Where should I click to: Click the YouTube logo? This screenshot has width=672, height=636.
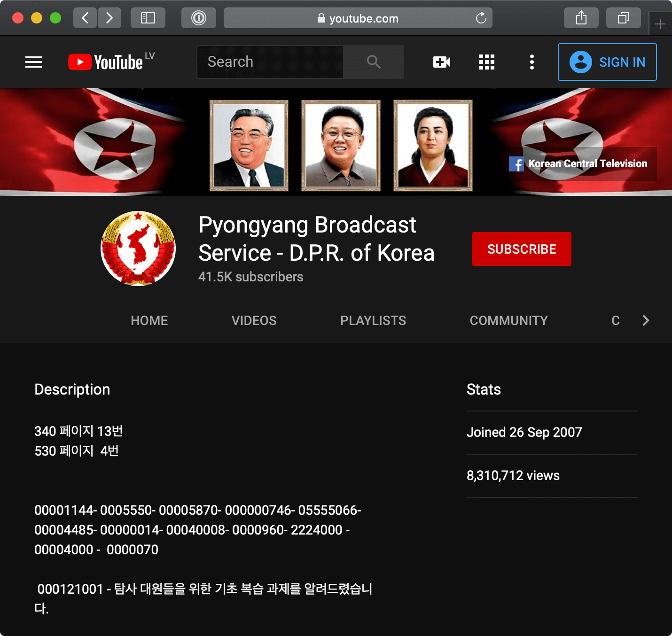point(106,62)
